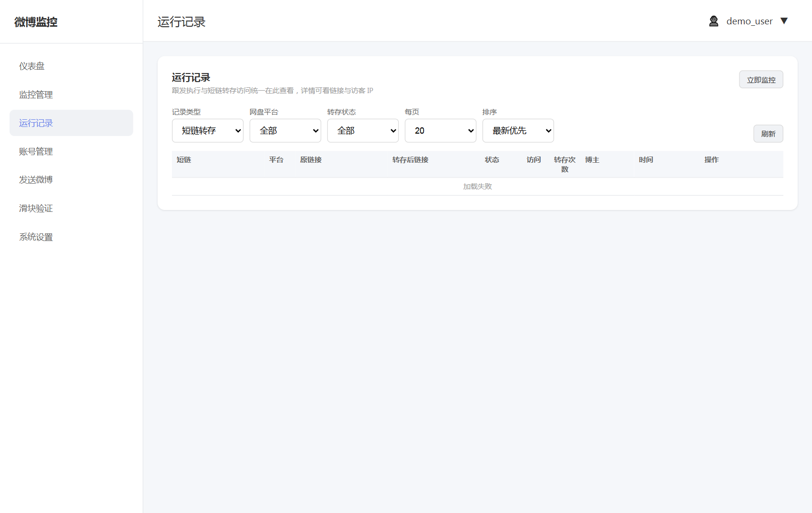Open 仪表盘 in the sidebar
This screenshot has width=812, height=513.
pyautogui.click(x=71, y=66)
